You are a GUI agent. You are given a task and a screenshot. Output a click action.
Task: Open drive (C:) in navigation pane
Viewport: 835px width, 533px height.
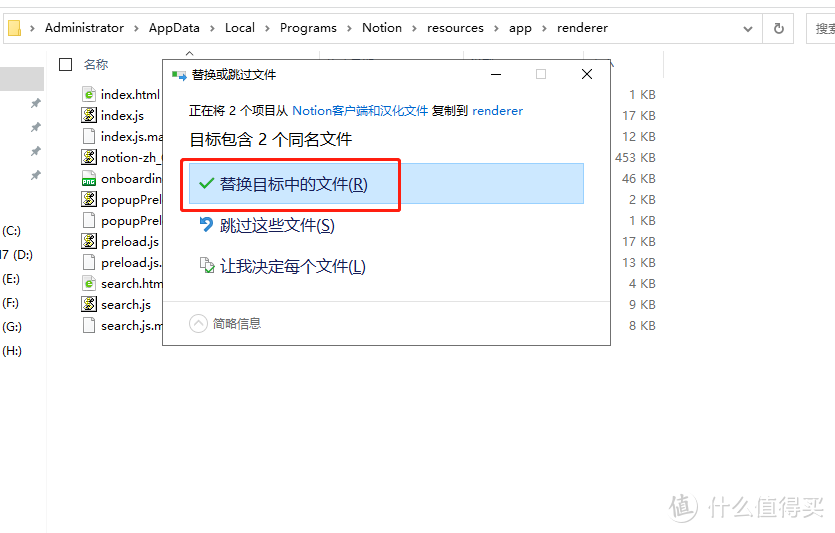tap(11, 231)
